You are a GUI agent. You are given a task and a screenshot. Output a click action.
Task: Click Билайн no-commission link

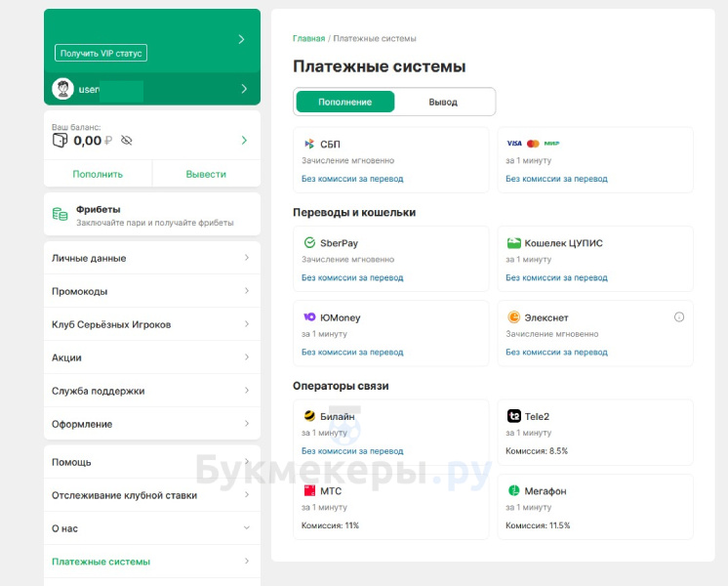(352, 451)
